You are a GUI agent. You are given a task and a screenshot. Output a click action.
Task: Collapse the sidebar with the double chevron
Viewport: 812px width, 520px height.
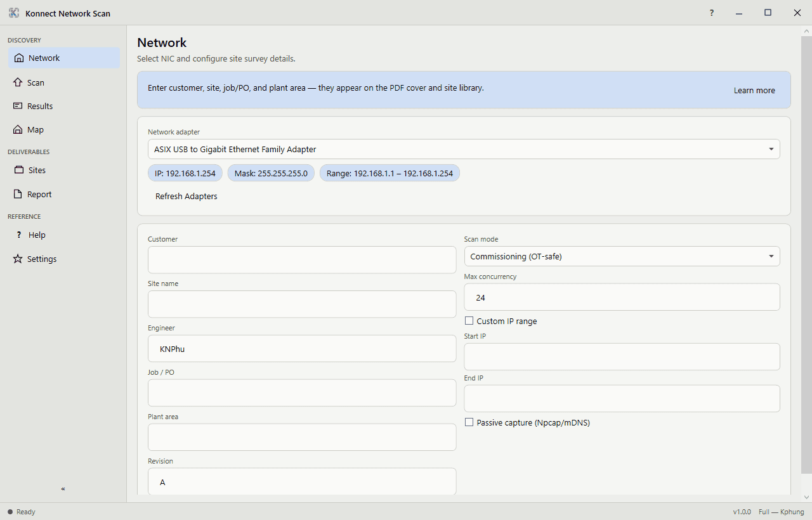(x=63, y=489)
